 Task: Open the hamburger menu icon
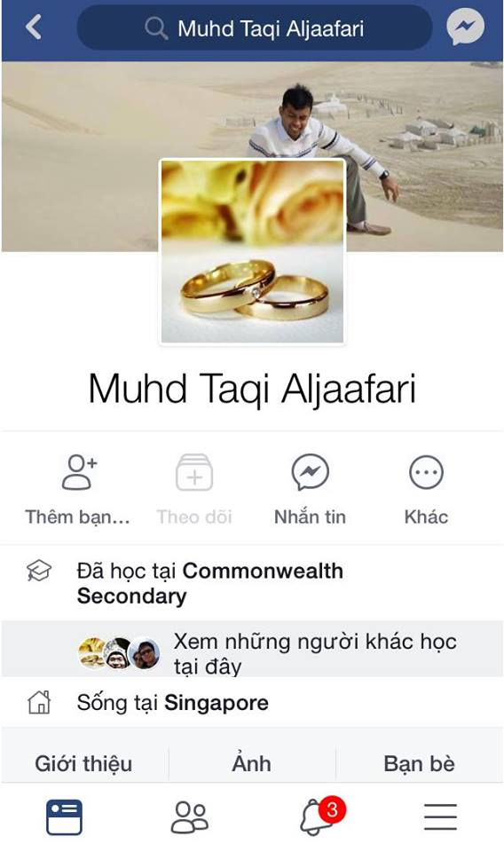[x=440, y=816]
